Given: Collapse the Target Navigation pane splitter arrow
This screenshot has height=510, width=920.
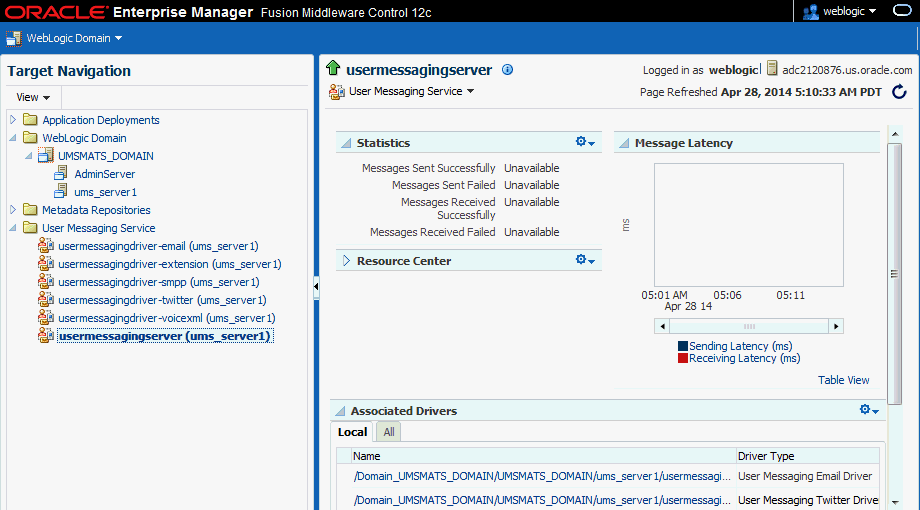Looking at the screenshot, I should (316, 287).
